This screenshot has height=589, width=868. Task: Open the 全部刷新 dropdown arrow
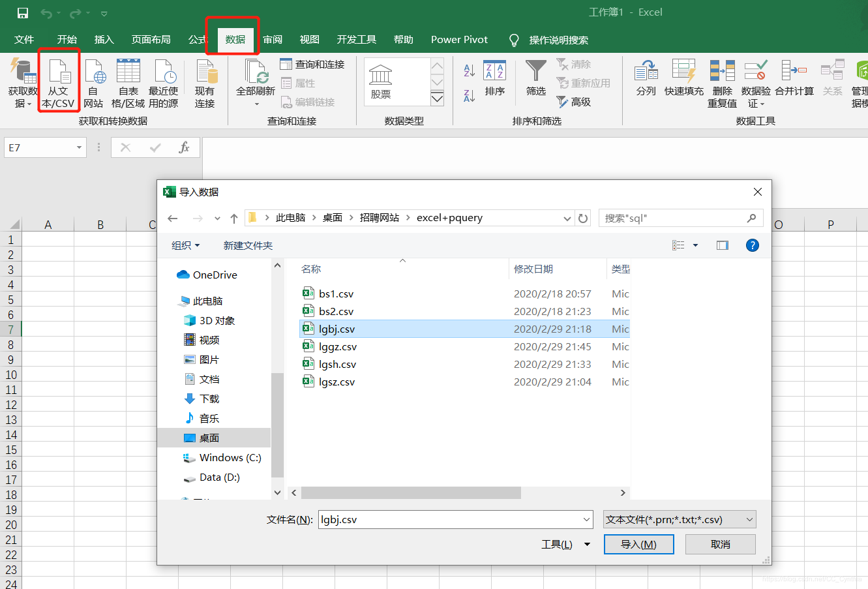[256, 104]
